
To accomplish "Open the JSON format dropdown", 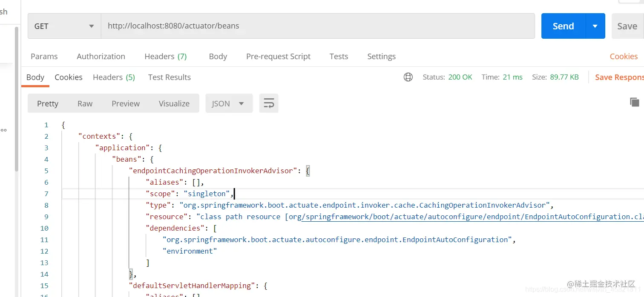I will pos(229,103).
